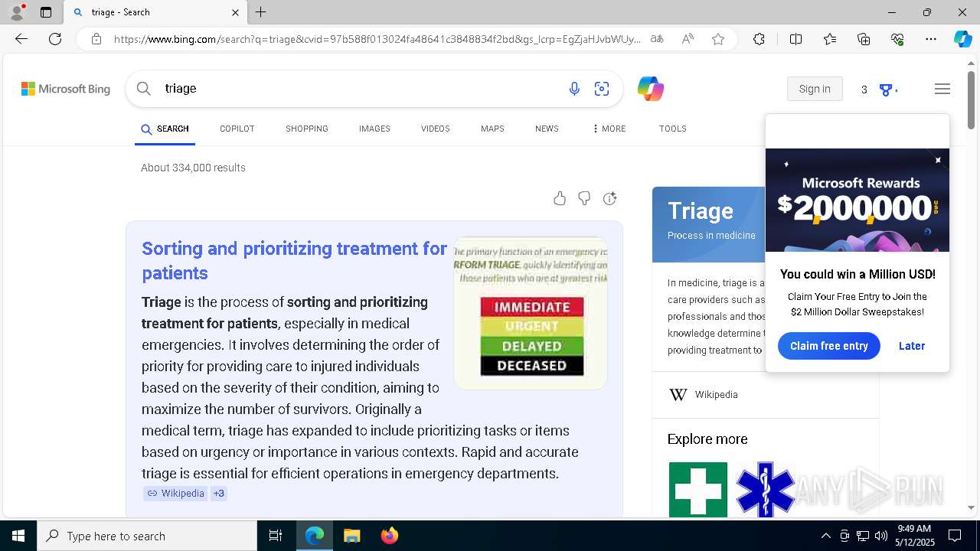Open the Extensions icon
The height and width of the screenshot is (551, 980).
pyautogui.click(x=759, y=39)
